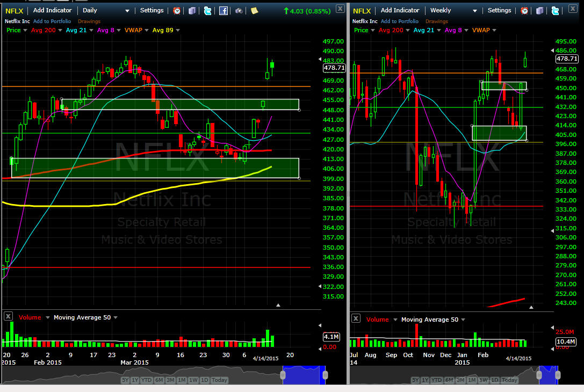Screen dimensions: 584x392
Task: Select YTD range in Weekly chart
Action: pos(436,380)
